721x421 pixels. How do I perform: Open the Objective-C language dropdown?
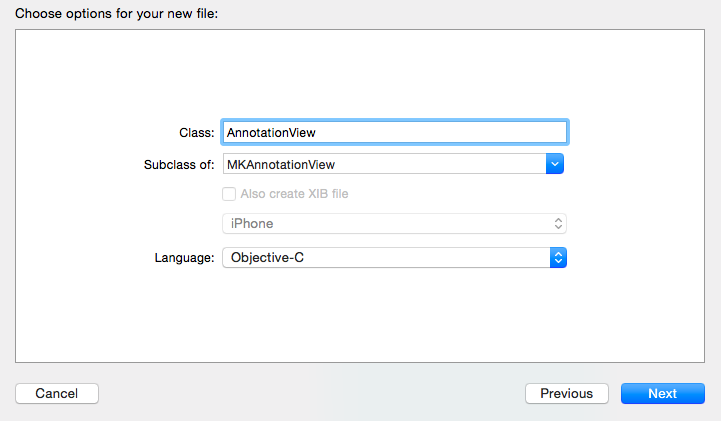pyautogui.click(x=394, y=258)
